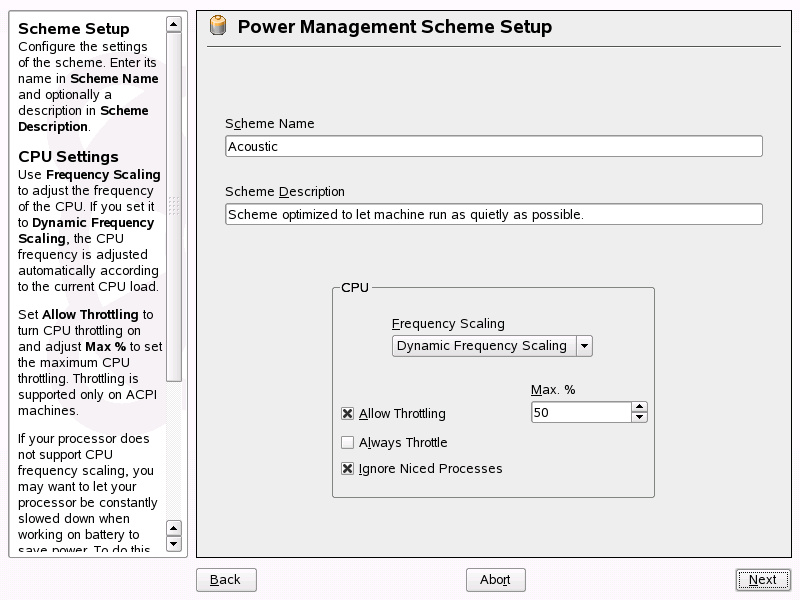Click the lower scroll-up arrow in help panel
The image size is (800, 600).
(x=174, y=528)
